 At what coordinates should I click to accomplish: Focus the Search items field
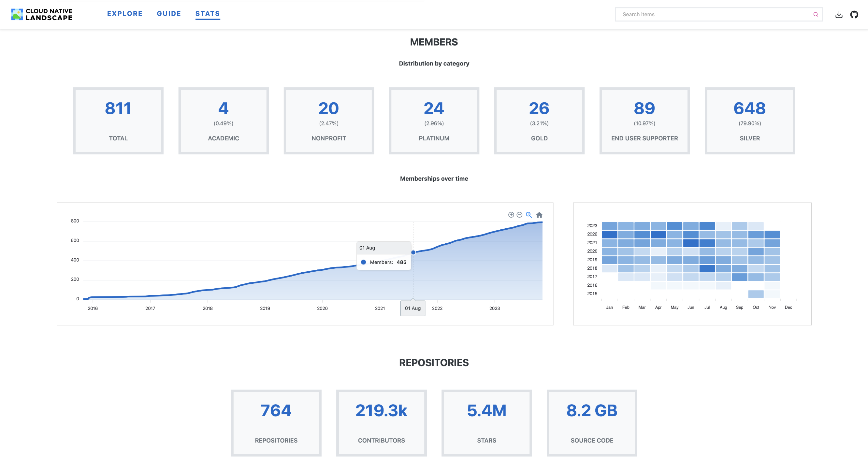[714, 14]
